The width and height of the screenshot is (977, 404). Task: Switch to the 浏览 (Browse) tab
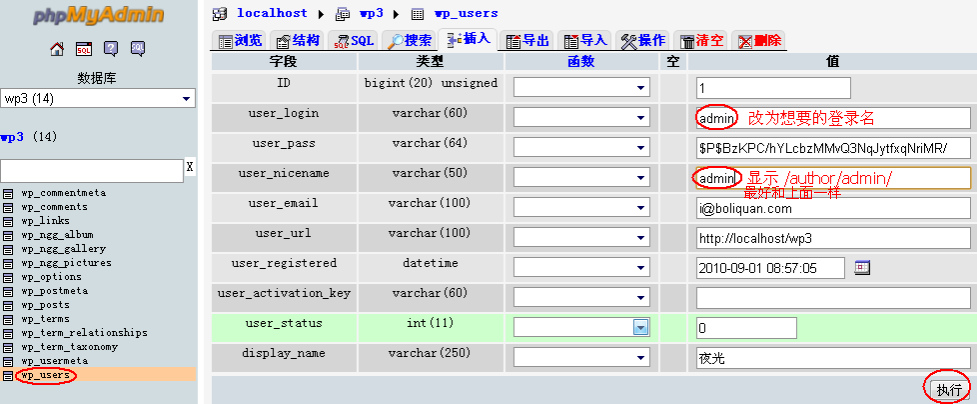(241, 41)
